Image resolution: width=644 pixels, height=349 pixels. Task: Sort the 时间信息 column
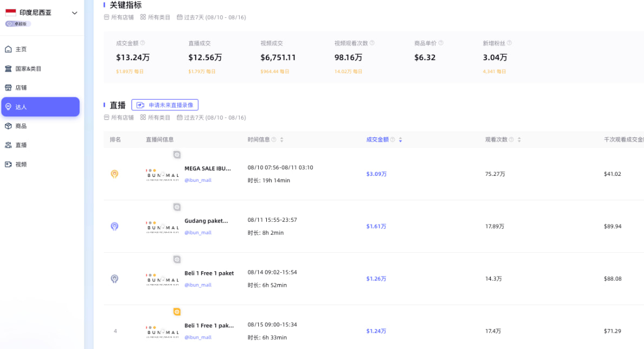pos(281,140)
